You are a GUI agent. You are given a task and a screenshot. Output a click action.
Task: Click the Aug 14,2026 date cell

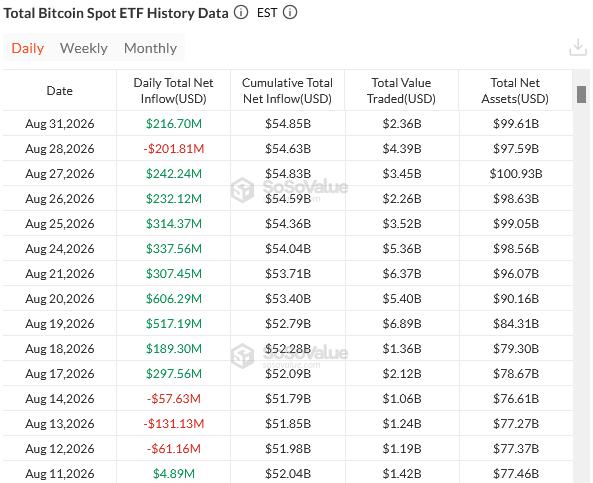(x=60, y=398)
